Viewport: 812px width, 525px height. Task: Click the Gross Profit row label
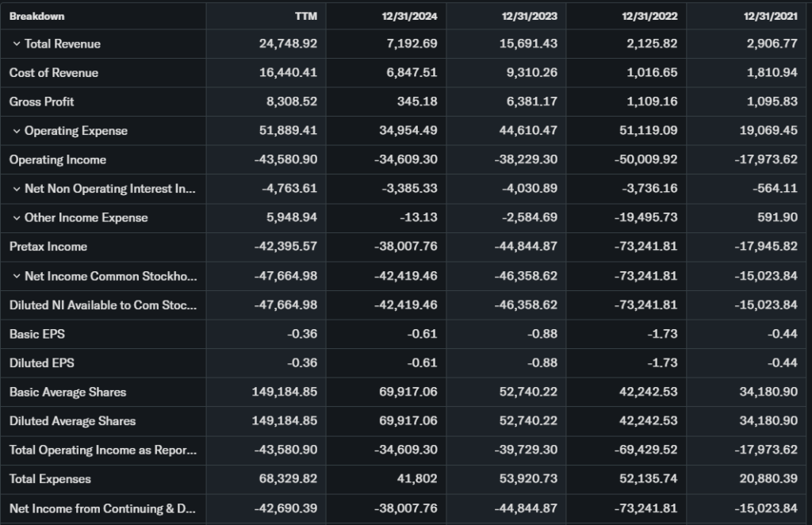point(42,102)
